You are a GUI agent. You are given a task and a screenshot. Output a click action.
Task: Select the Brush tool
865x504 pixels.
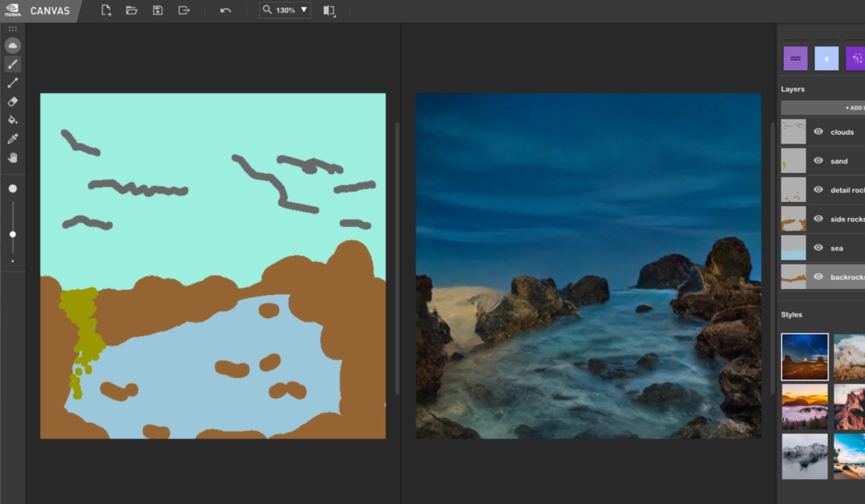pyautogui.click(x=13, y=64)
